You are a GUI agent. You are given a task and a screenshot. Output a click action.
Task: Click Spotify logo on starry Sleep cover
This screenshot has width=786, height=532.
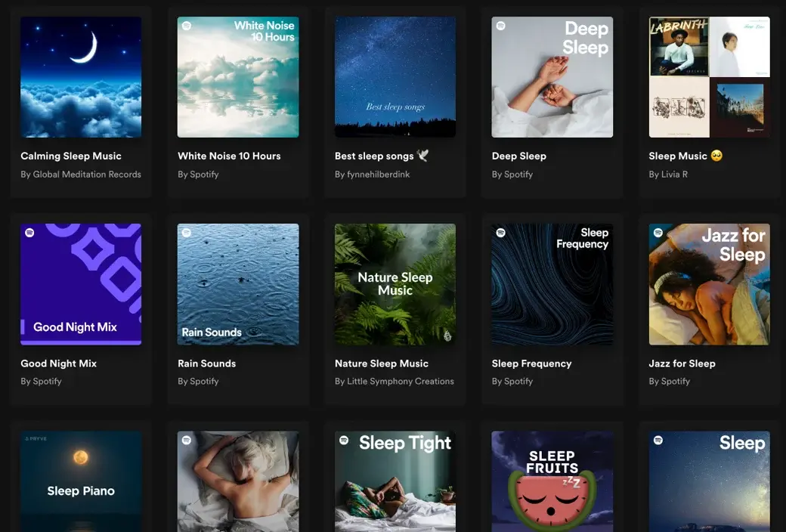(658, 440)
